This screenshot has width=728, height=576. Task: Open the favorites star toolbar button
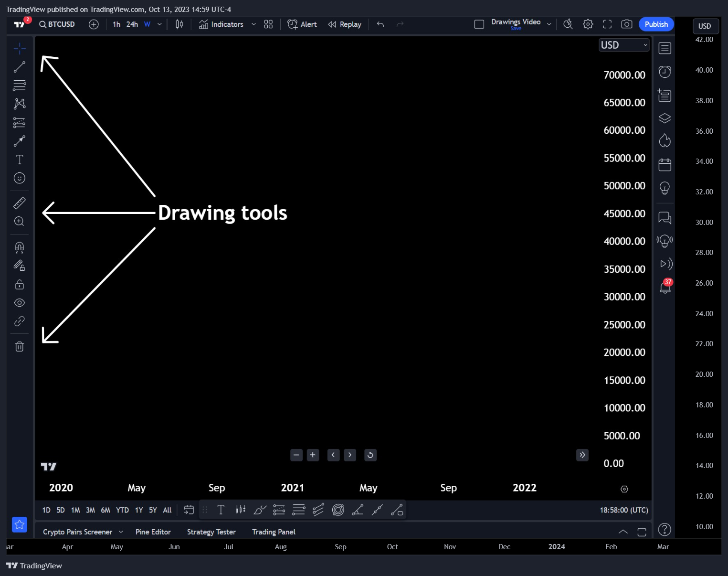point(20,524)
